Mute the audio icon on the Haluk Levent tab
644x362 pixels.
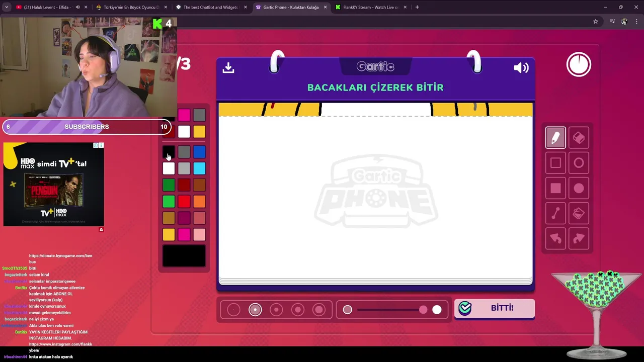77,7
